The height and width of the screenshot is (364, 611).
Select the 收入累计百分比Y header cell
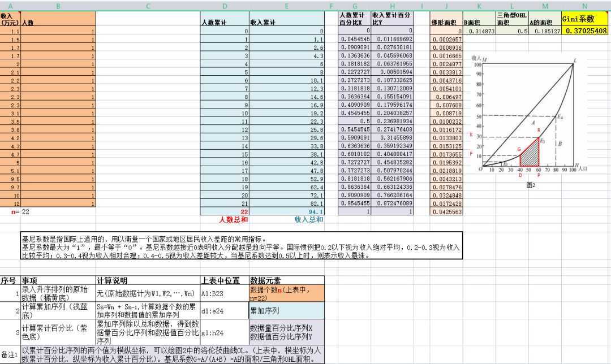(x=393, y=19)
